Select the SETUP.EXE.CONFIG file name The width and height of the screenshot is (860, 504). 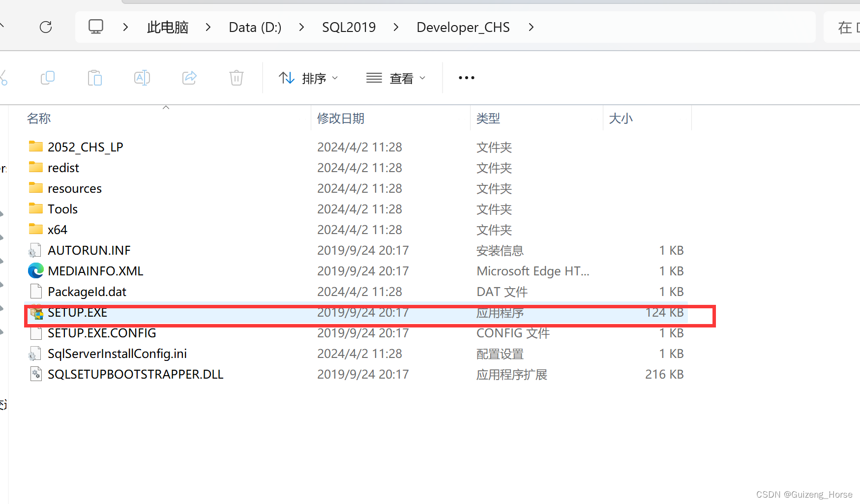tap(102, 333)
